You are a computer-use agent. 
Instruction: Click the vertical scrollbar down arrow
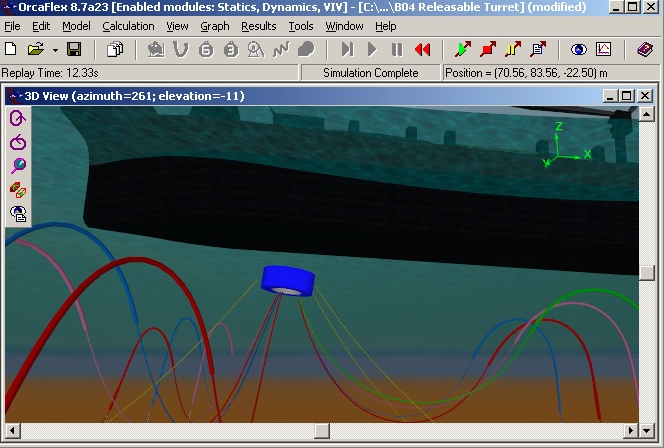pos(647,431)
